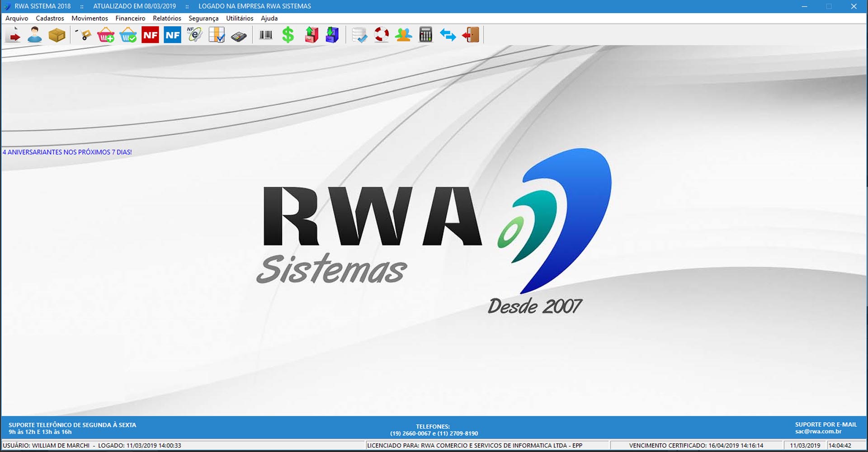The height and width of the screenshot is (452, 868).
Task: Open the Utilitários menu
Action: (240, 19)
